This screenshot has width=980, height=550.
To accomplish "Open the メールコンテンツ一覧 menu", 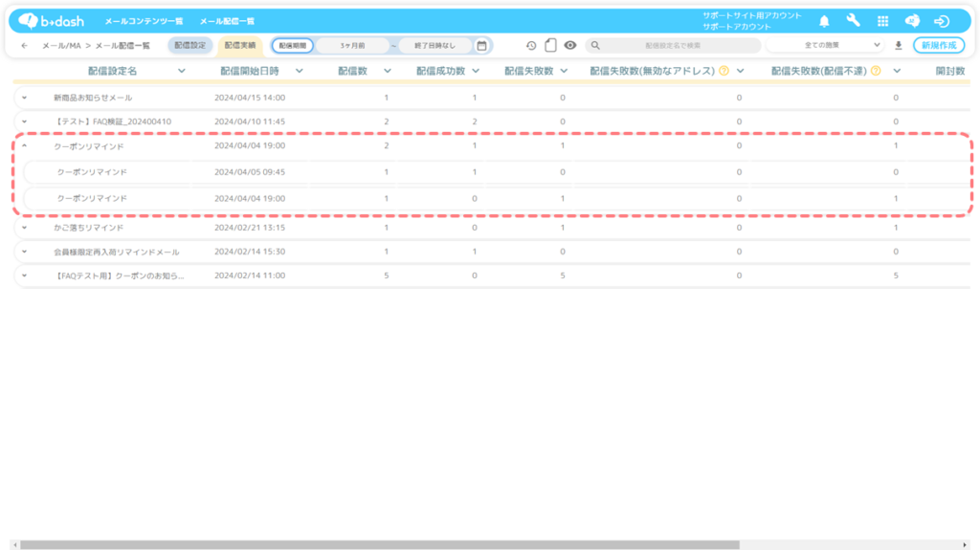I will (x=144, y=21).
